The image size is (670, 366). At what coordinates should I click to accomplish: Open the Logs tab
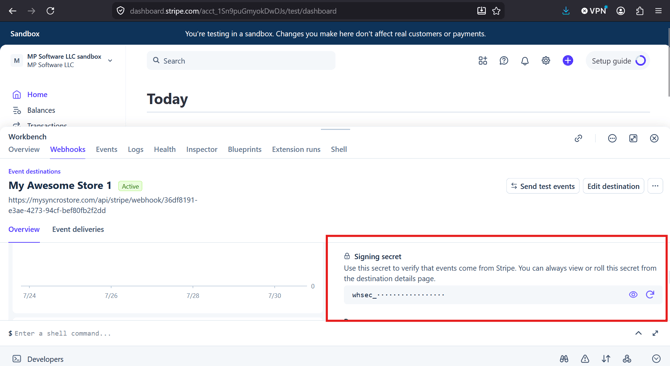[x=135, y=149]
